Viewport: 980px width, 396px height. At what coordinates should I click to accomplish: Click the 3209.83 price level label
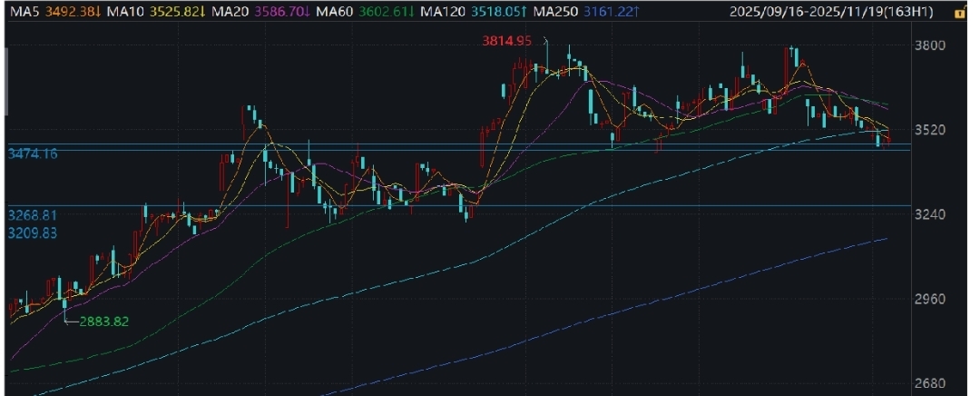pos(33,233)
